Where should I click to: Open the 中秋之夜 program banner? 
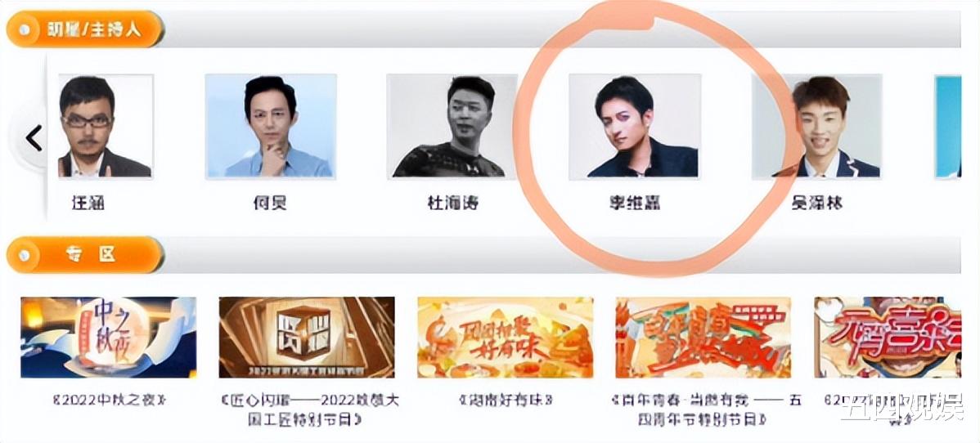108,338
